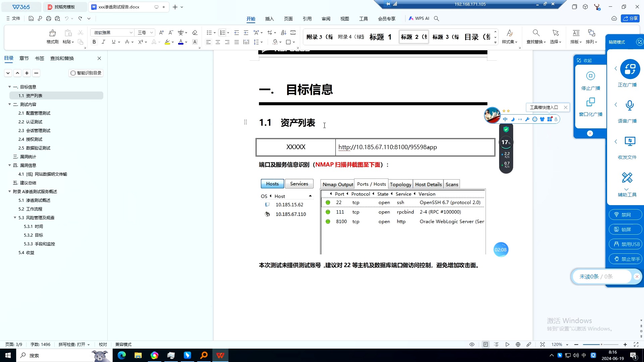Click 智能识别目录 button
The width and height of the screenshot is (644, 362).
pos(86,73)
